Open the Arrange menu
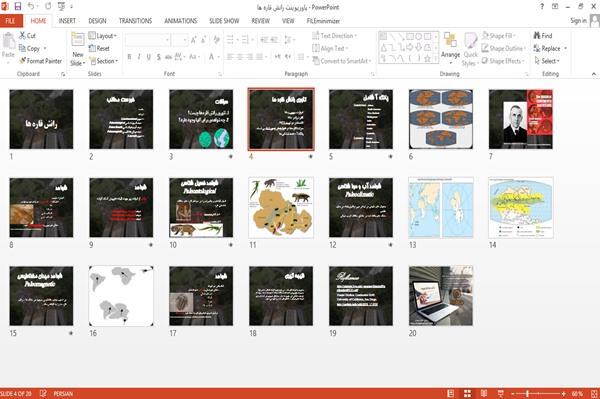This screenshot has height=399, width=600. coord(450,48)
